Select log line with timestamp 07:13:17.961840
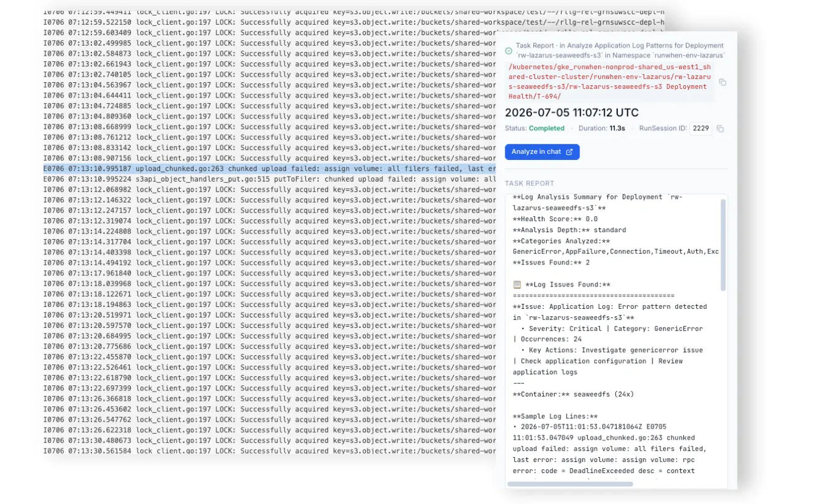This screenshot has width=823, height=504. (x=269, y=273)
